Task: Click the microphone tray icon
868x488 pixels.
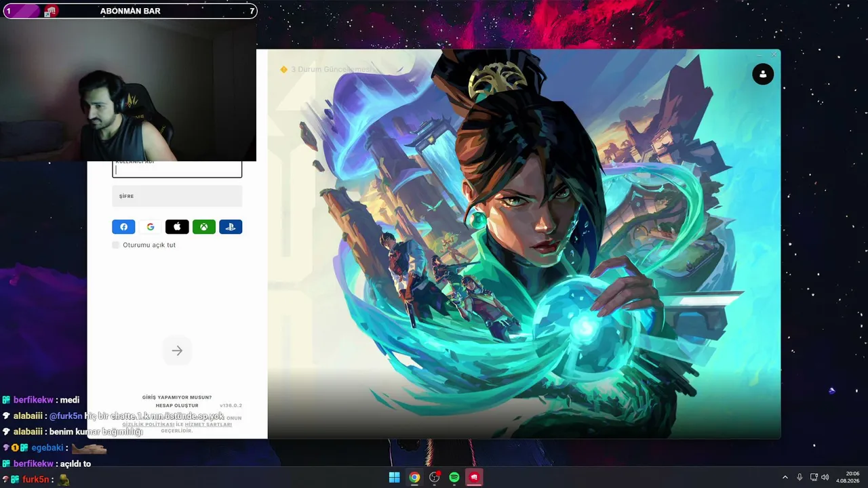Action: coord(800,477)
